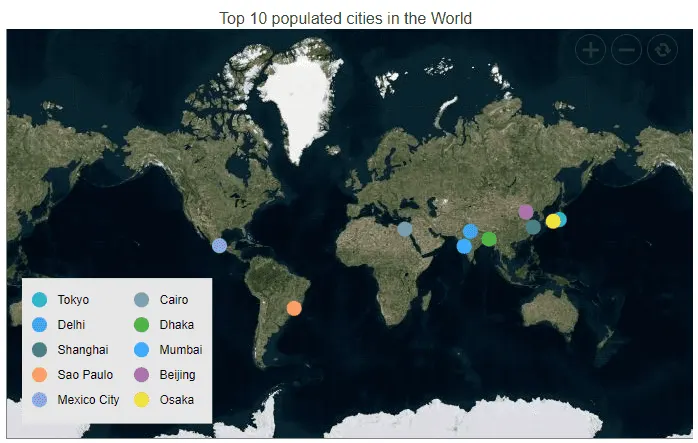Select the dark teal Shanghai map marker

click(x=533, y=227)
